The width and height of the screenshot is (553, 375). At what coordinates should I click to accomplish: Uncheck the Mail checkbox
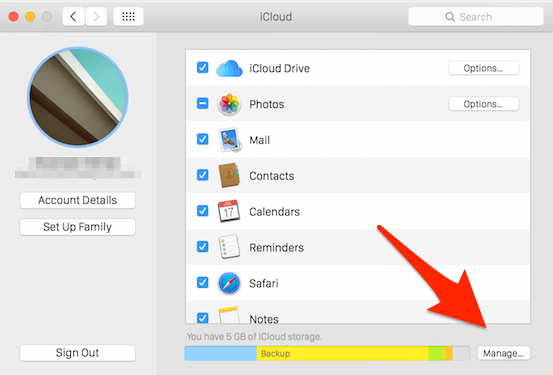click(202, 139)
